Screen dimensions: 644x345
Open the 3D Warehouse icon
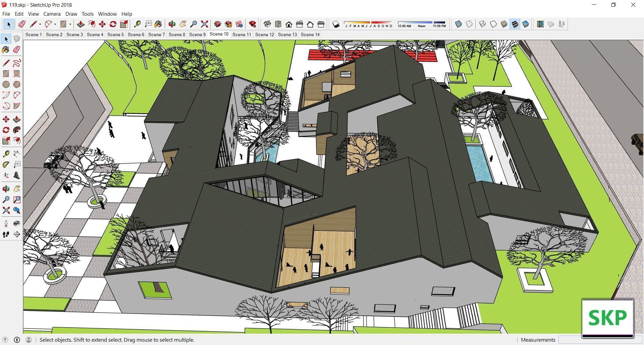coord(218,24)
